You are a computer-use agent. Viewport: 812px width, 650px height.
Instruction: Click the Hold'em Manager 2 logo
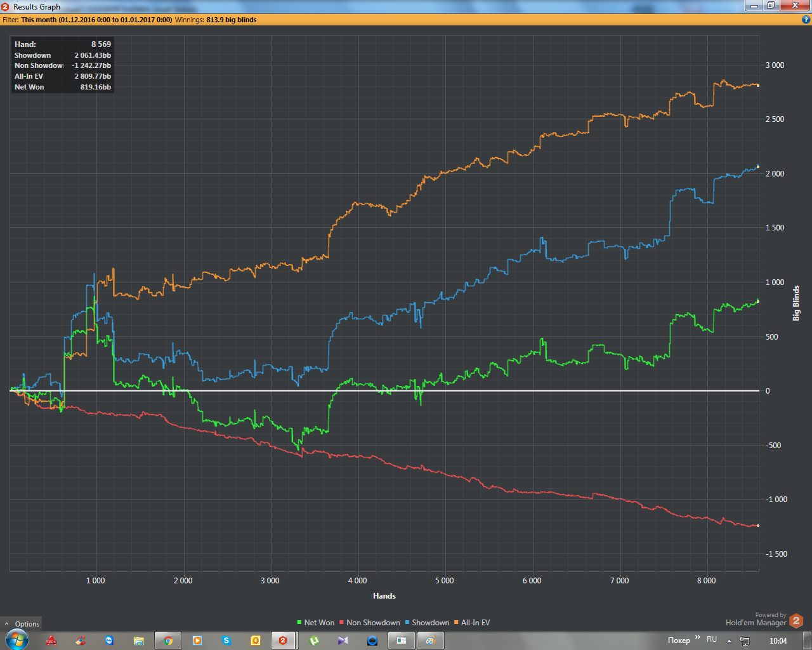click(797, 621)
